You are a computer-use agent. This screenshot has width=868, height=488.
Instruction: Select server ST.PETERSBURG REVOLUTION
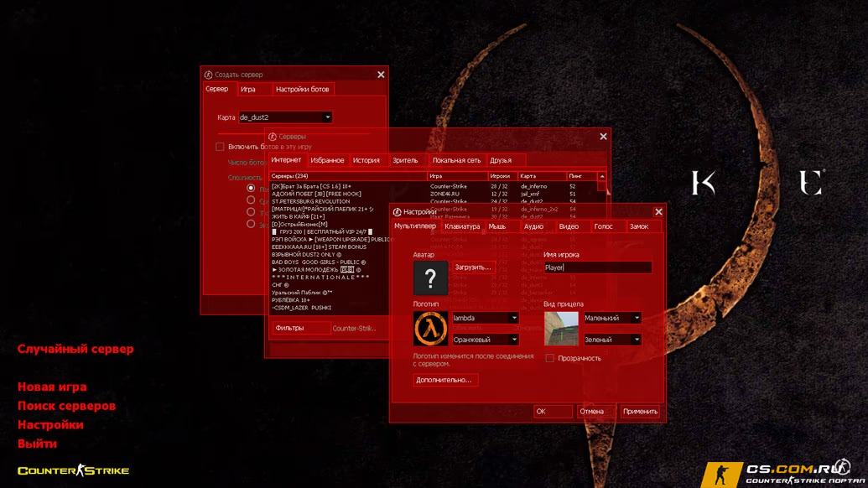pyautogui.click(x=310, y=201)
